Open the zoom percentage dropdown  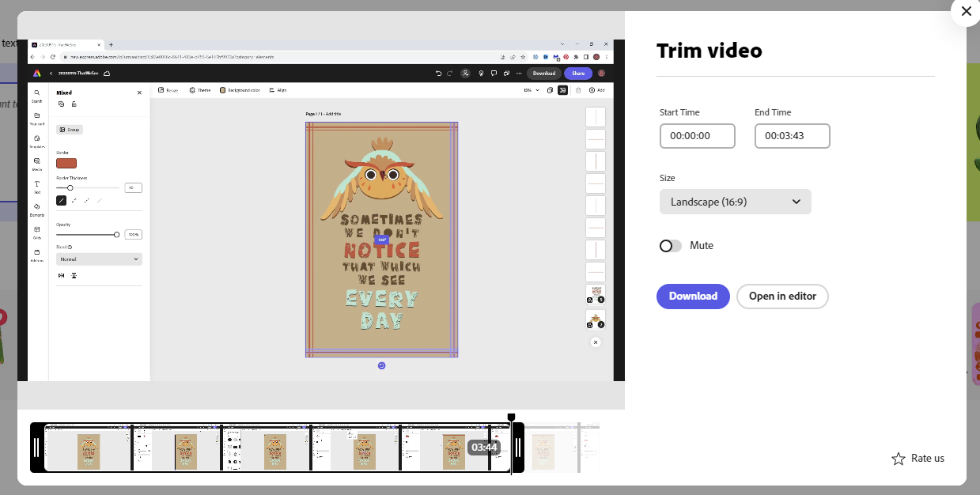pos(532,90)
